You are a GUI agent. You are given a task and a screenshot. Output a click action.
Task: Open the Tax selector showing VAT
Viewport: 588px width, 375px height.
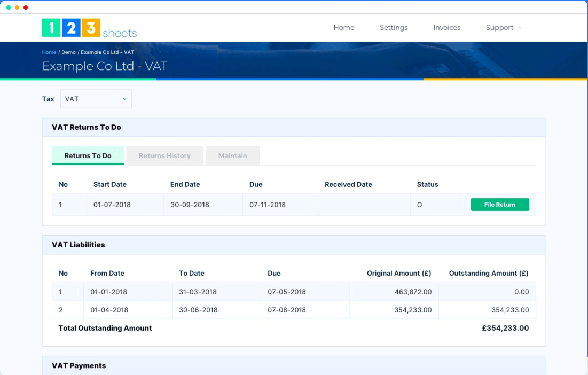coord(96,99)
